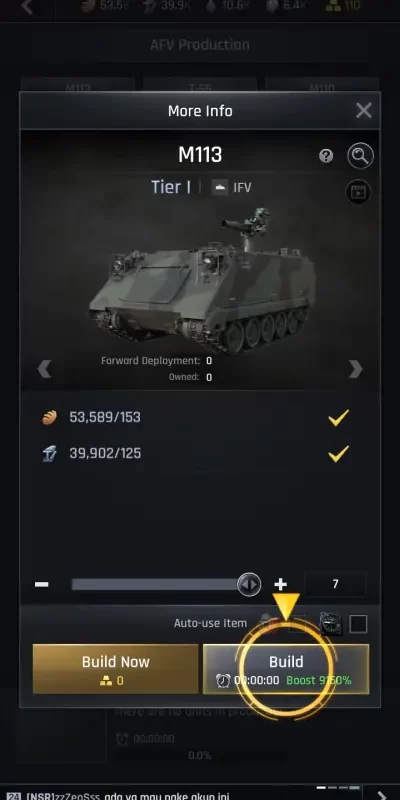Screen dimensions: 400x800
Task: Increase build quantity with plus button
Action: [281, 584]
